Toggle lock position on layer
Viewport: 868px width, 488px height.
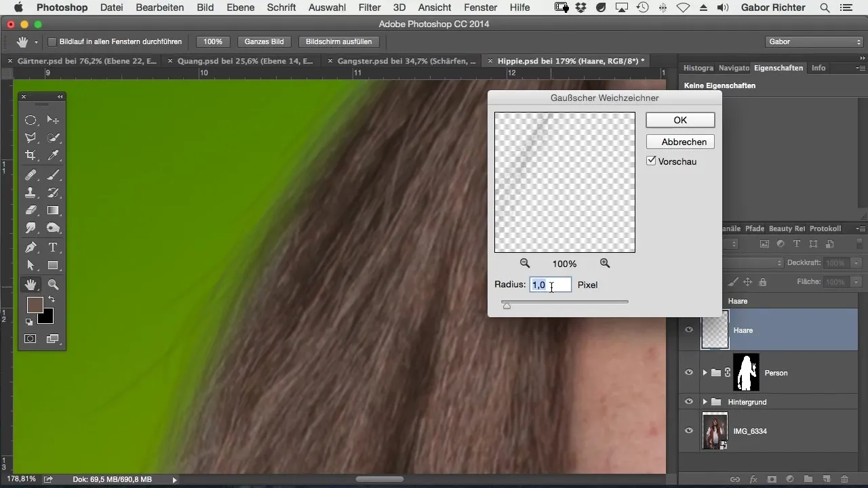[x=748, y=282]
